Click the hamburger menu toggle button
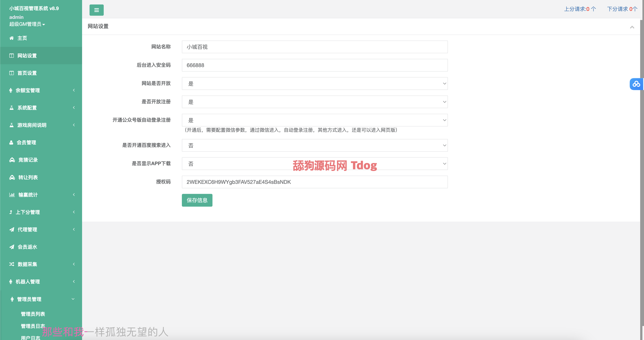The width and height of the screenshot is (644, 340). (x=97, y=10)
